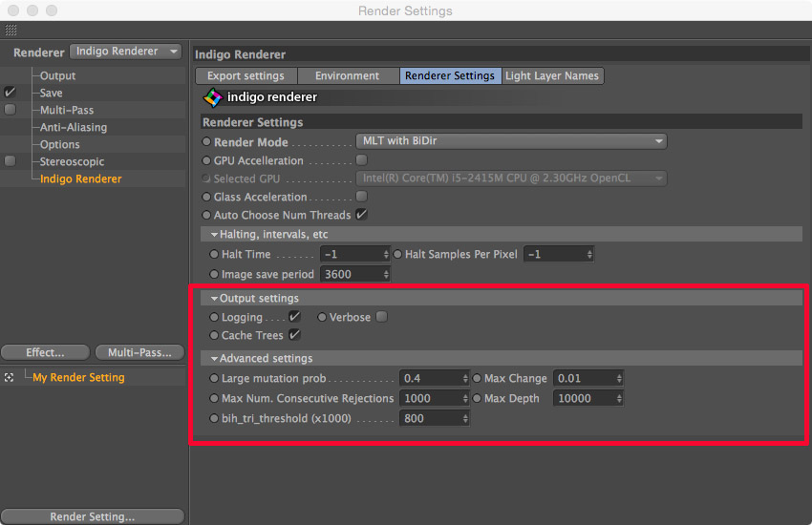The height and width of the screenshot is (525, 812).
Task: Click the Multi-Pass... button
Action: [x=139, y=353]
